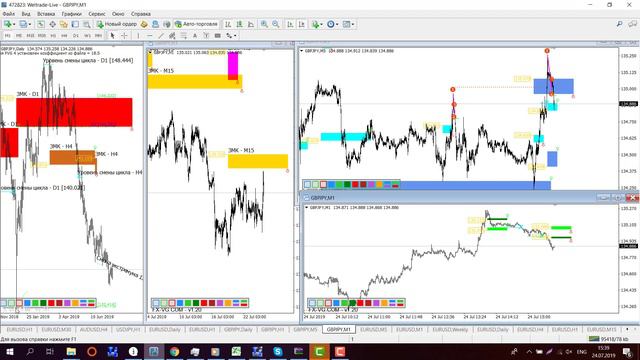640x360 pixels.
Task: Select the H1 timeframe button
Action: point(53,36)
